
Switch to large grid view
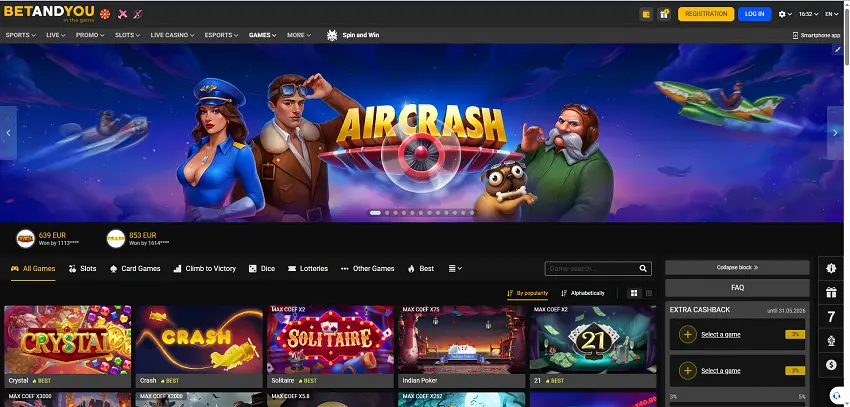coord(634,293)
